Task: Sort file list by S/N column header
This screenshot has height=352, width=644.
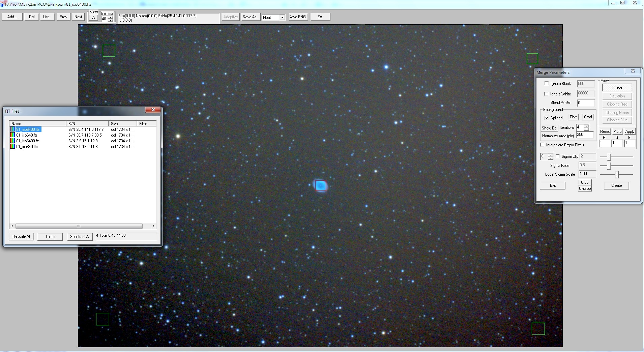Action: click(x=87, y=124)
